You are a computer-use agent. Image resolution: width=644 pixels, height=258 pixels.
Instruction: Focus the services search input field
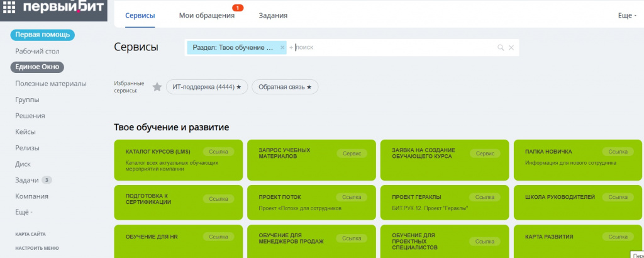click(390, 47)
